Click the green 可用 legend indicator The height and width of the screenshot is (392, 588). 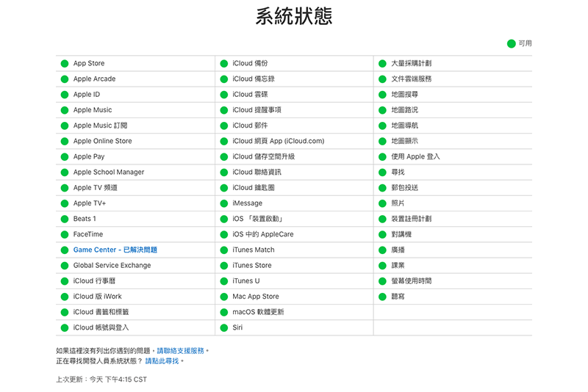point(511,43)
